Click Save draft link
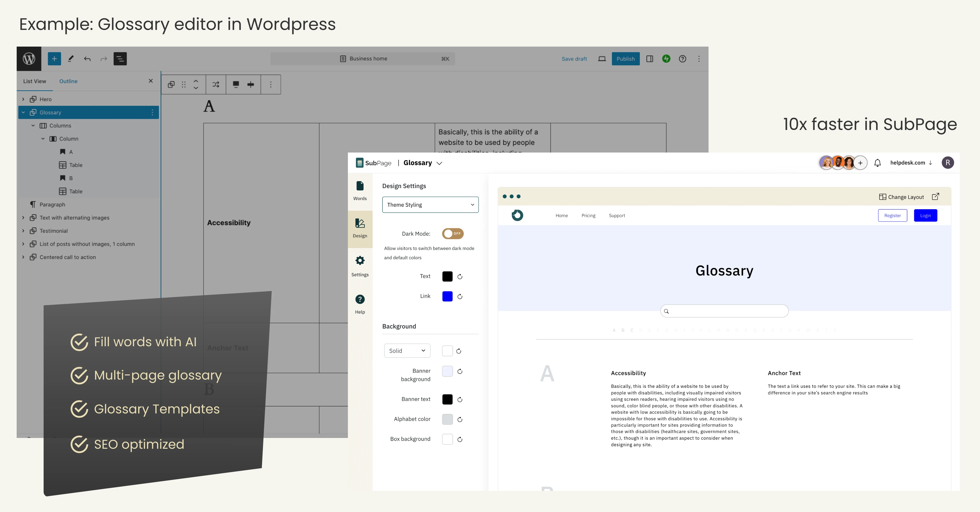Image resolution: width=980 pixels, height=512 pixels. (574, 59)
